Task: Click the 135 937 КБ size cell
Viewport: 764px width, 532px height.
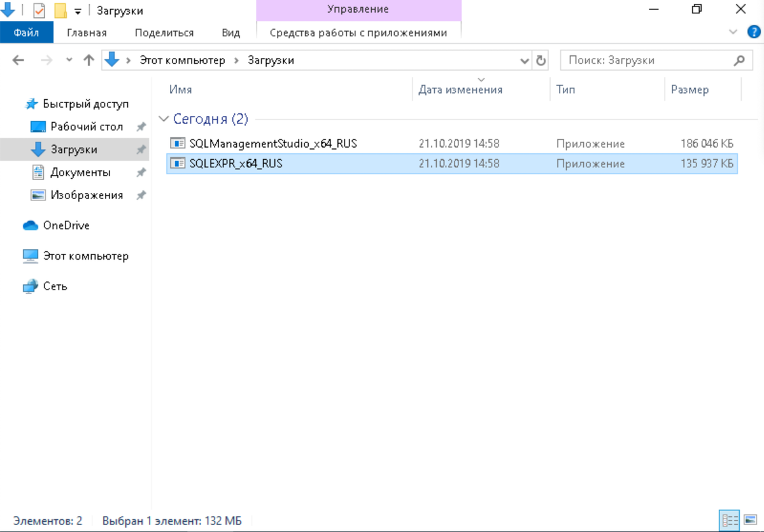Action: click(707, 164)
